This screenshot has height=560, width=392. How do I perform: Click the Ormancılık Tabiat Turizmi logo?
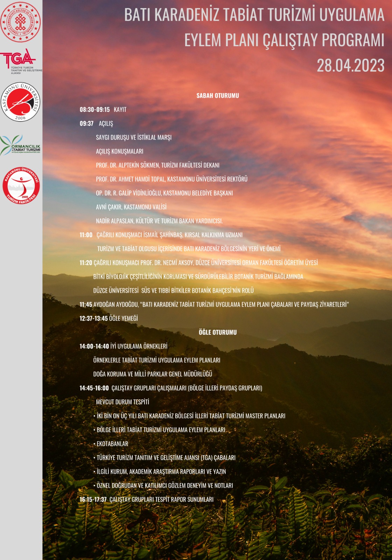tap(20, 146)
